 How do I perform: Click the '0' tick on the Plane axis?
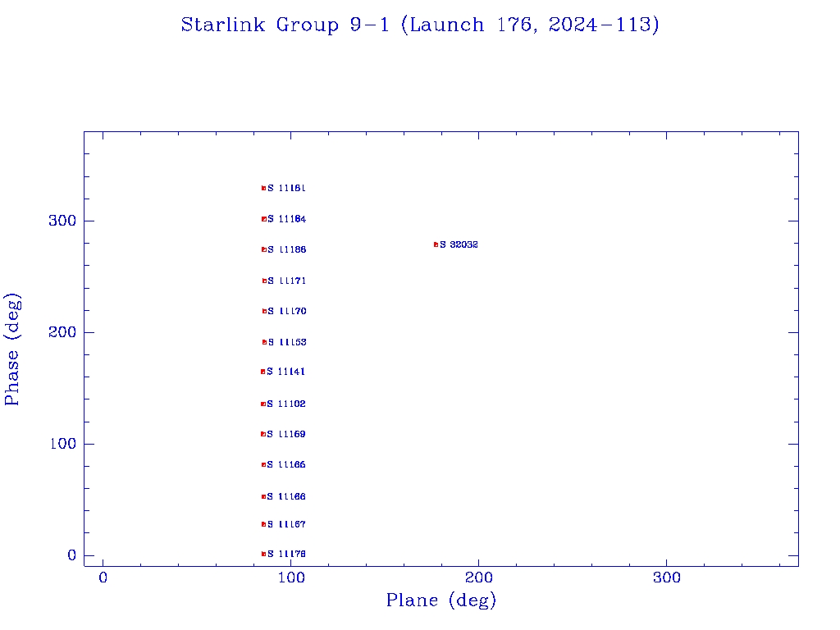coord(103,577)
